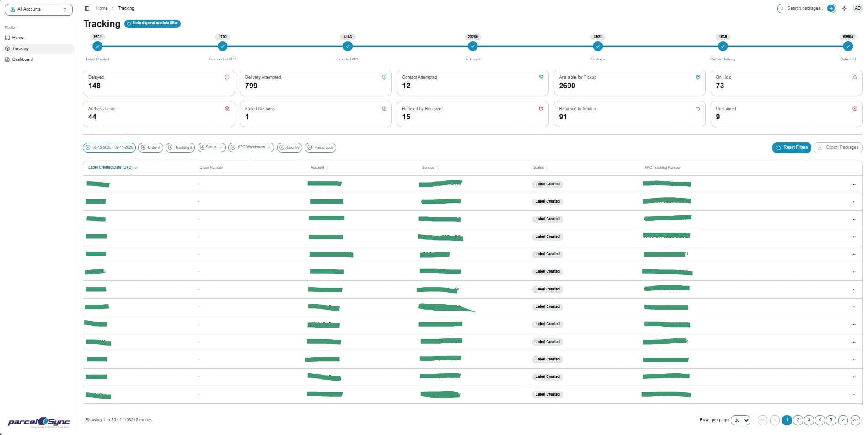Click the Contact Attempted phone icon
This screenshot has height=435, width=868.
click(x=541, y=77)
